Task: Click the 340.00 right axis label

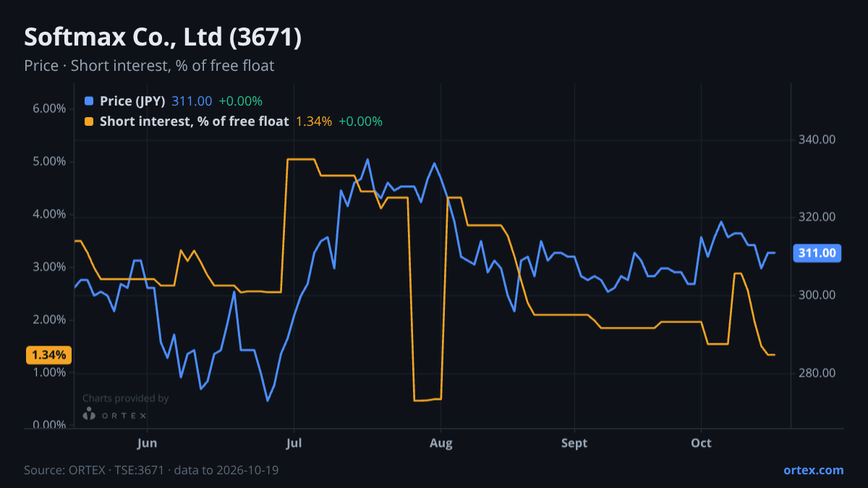Action: tap(817, 140)
